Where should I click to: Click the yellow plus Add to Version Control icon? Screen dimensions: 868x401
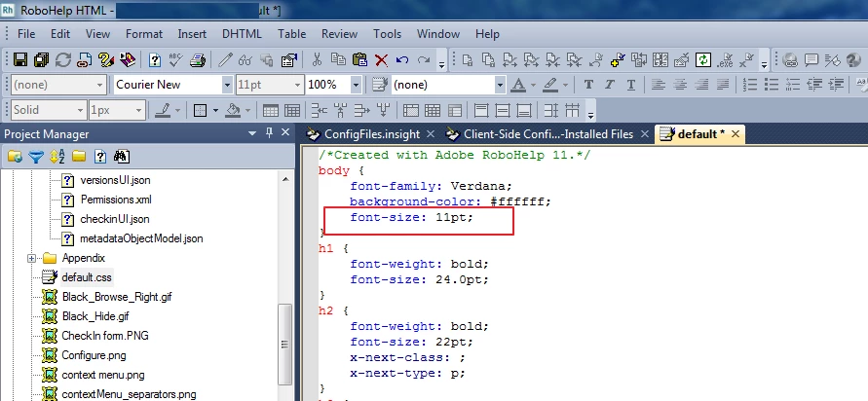(618, 59)
